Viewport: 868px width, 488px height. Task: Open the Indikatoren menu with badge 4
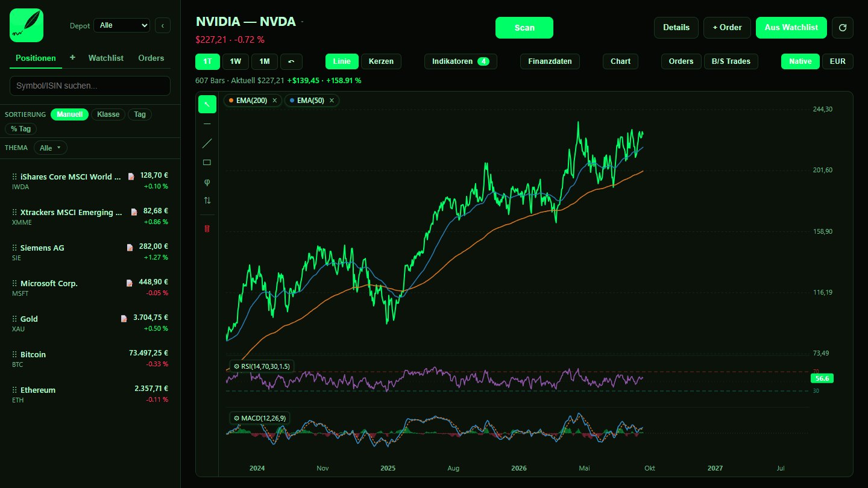coord(461,61)
